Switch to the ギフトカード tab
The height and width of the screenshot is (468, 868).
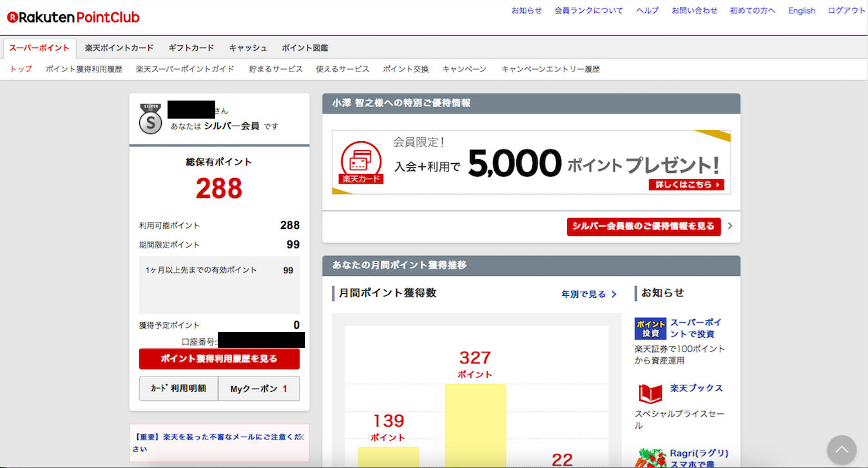(x=191, y=48)
